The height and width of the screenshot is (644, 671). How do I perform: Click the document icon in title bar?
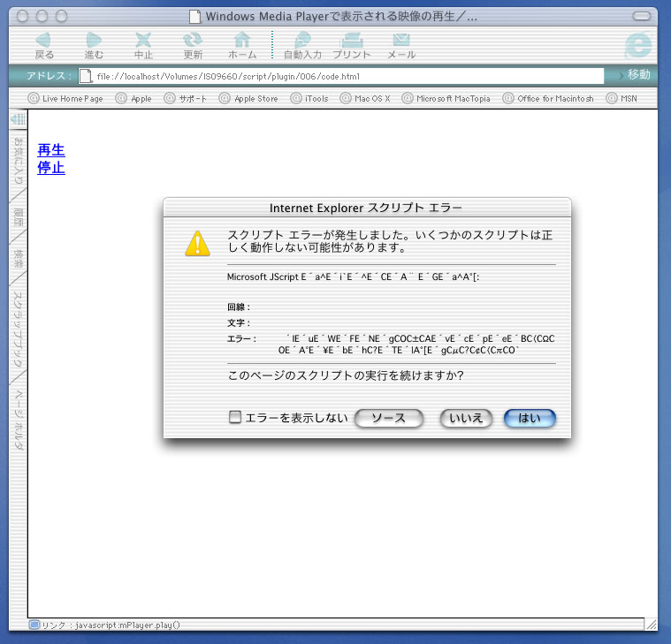click(195, 16)
